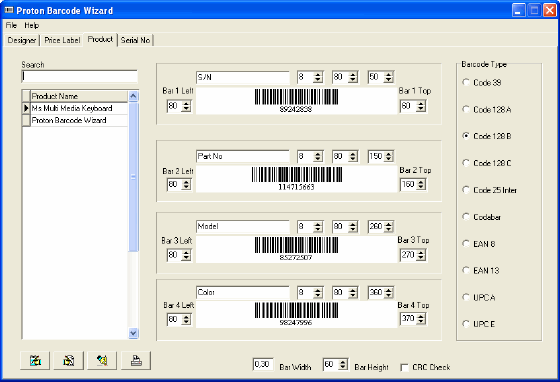
Task: Click the barcode preview 85272507
Action: (296, 249)
